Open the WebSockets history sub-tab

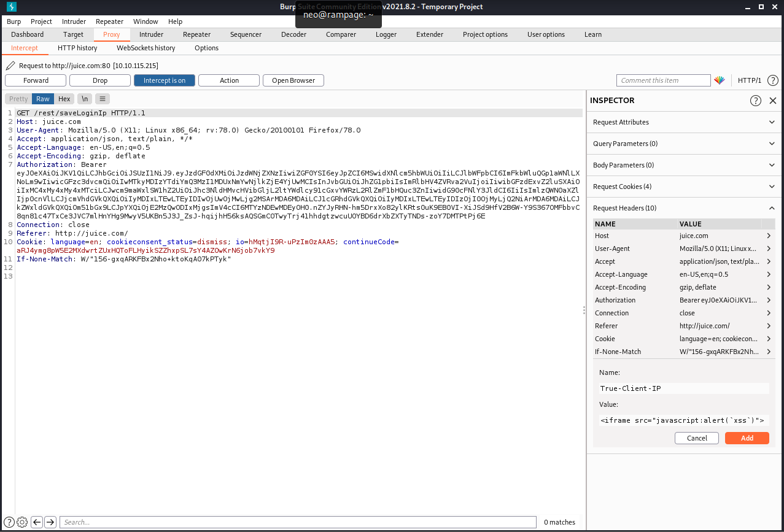146,48
